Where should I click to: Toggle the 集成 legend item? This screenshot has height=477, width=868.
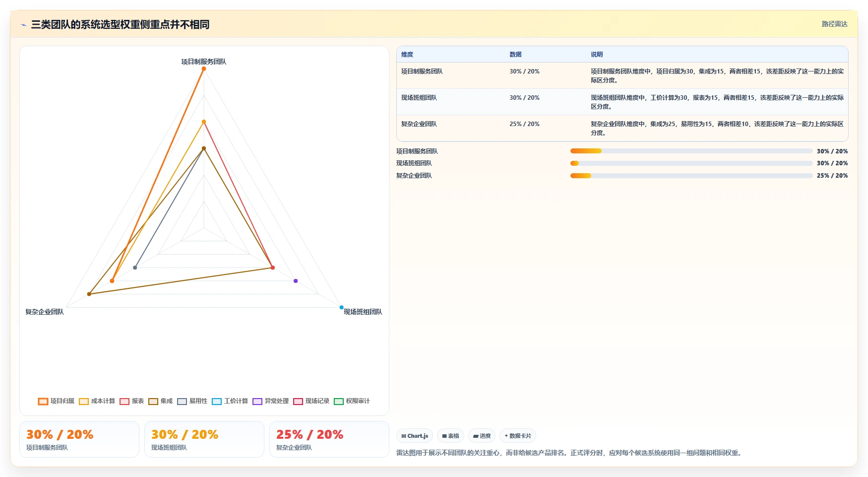tap(160, 401)
